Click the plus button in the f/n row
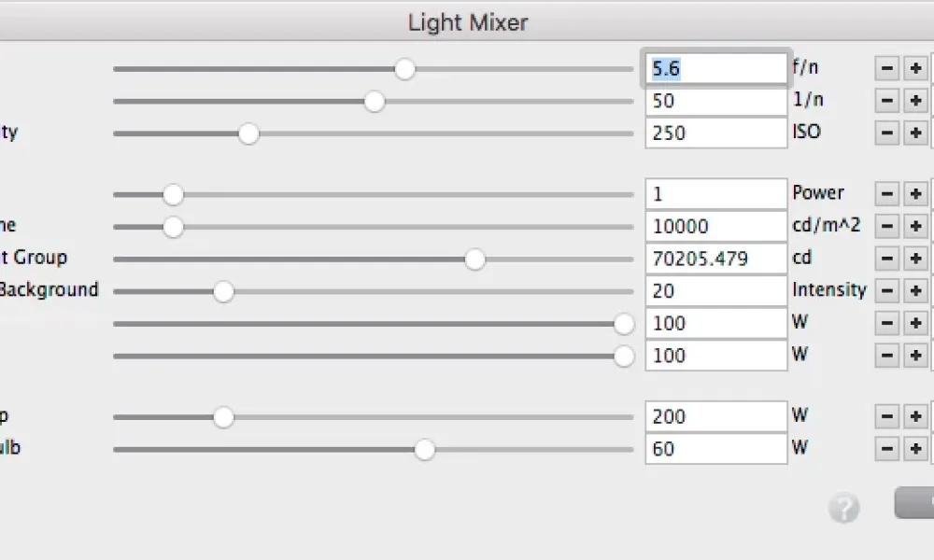The image size is (934, 560). coord(915,68)
